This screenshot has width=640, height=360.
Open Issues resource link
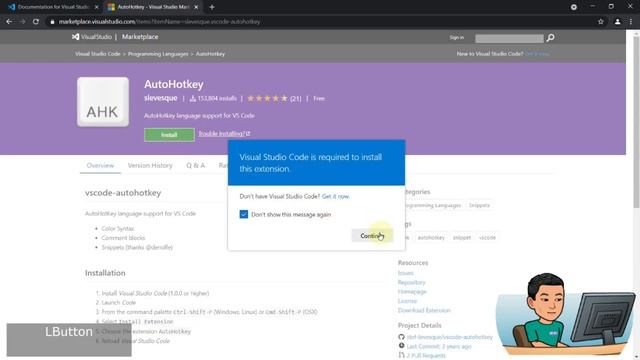[406, 273]
